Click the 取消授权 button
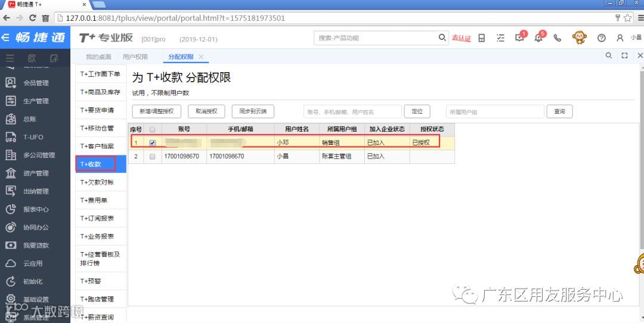Screen dimensions: 644x323 pyautogui.click(x=206, y=111)
